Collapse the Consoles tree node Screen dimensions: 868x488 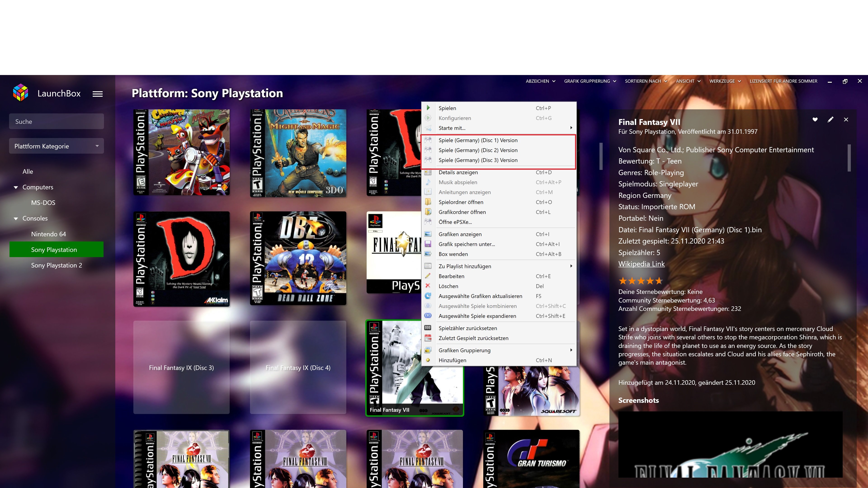click(16, 218)
